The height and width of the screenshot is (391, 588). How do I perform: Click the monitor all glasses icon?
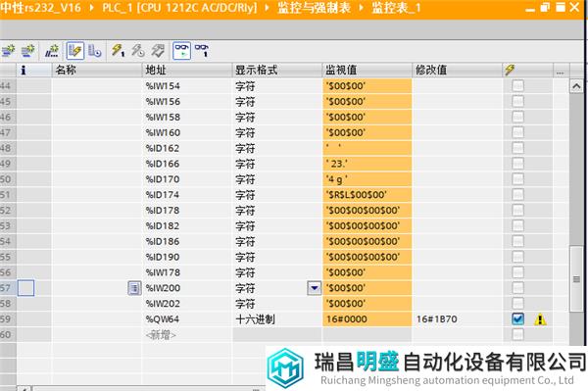[182, 51]
